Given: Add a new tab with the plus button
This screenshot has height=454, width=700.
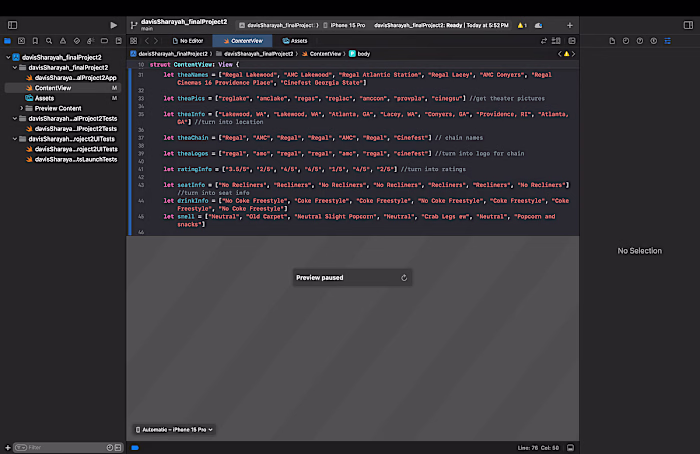Looking at the screenshot, I should [570, 25].
